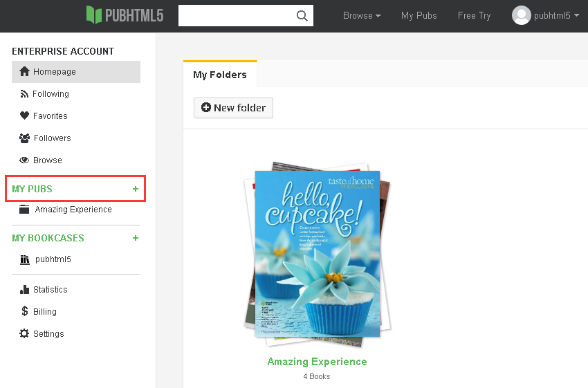The width and height of the screenshot is (588, 388).
Task: Click the user avatar icon
Action: (x=521, y=15)
